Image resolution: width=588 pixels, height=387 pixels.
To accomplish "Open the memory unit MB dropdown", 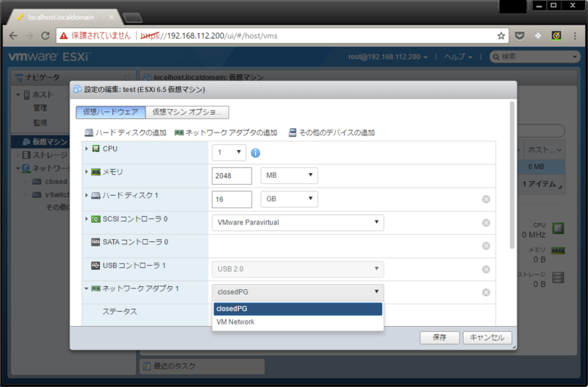I will point(289,175).
